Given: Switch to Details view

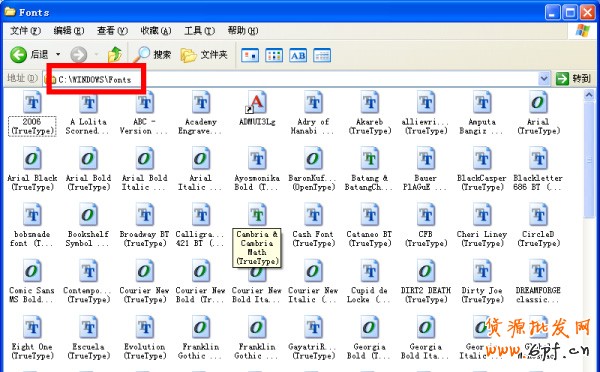Looking at the screenshot, I should 322,55.
